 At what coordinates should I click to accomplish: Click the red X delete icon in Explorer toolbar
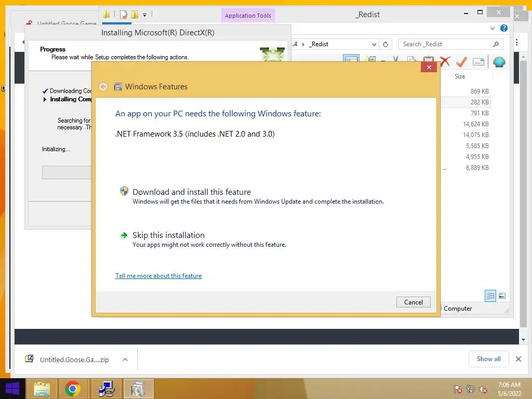pos(445,61)
